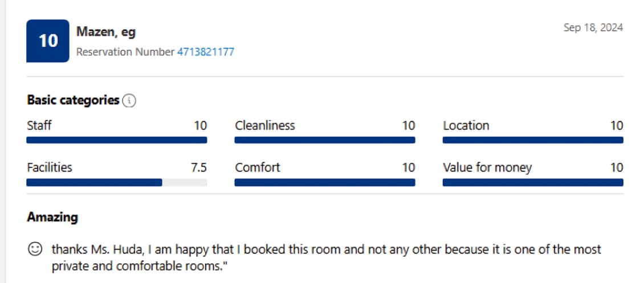This screenshot has height=283, width=644.
Task: Click the Value for money label
Action: 487,167
